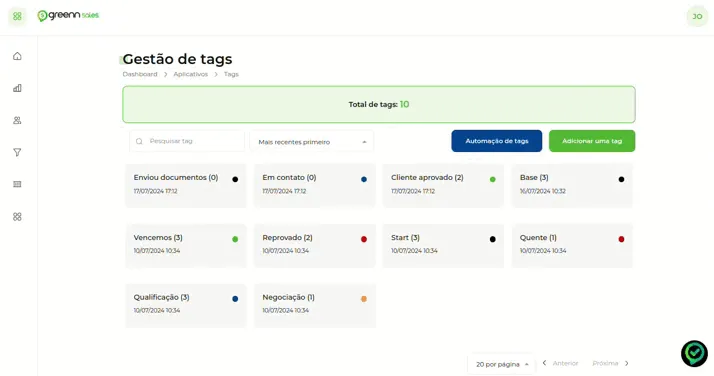Viewport: 714px width, 376px height.
Task: Click red color dot on Quente tag
Action: coord(621,239)
